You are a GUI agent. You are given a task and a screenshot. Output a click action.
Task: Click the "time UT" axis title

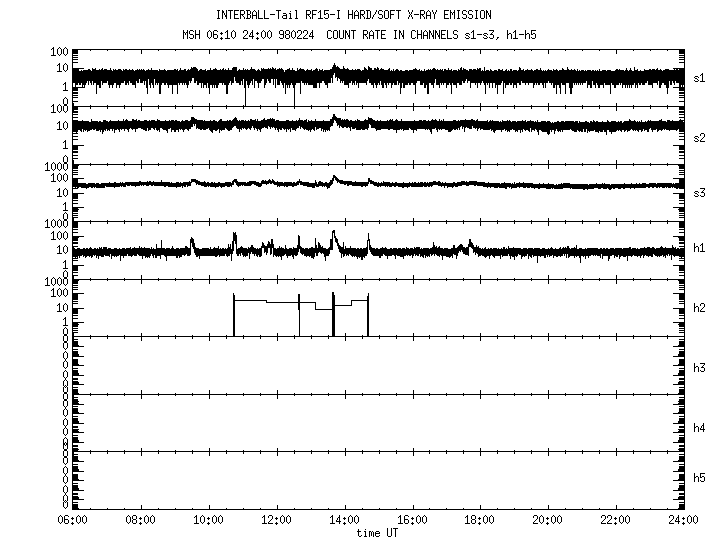pyautogui.click(x=378, y=532)
